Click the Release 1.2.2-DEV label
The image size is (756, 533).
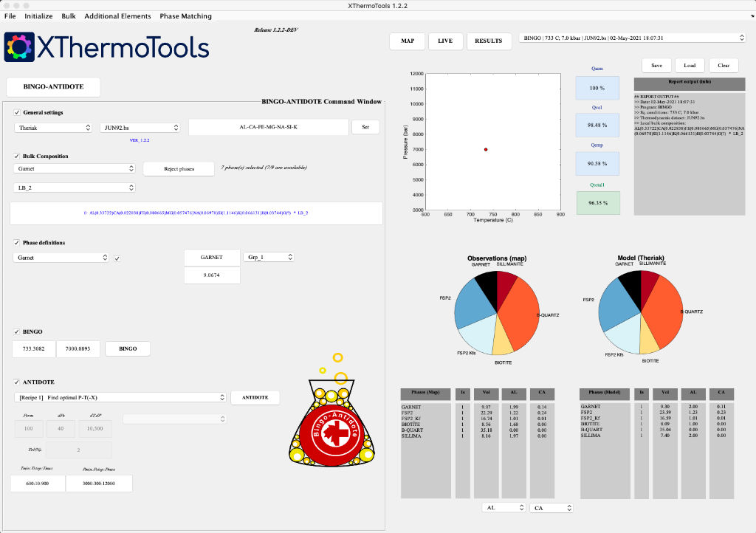[276, 30]
